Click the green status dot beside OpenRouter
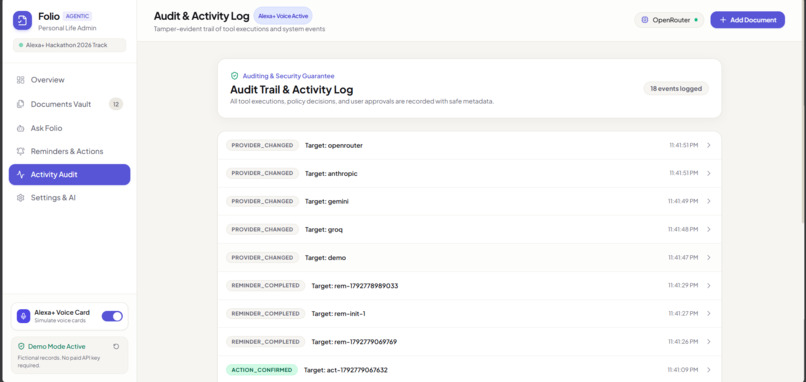Screen dimensions: 806x382 tap(696, 20)
